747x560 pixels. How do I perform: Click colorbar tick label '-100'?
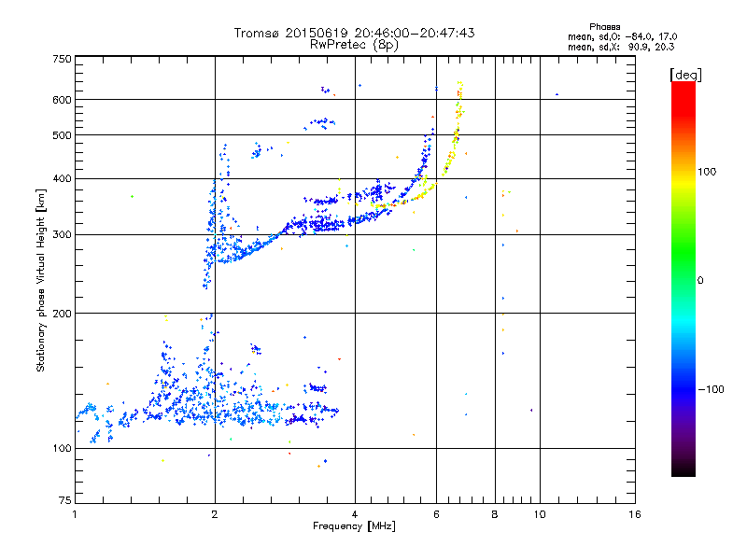[711, 389]
